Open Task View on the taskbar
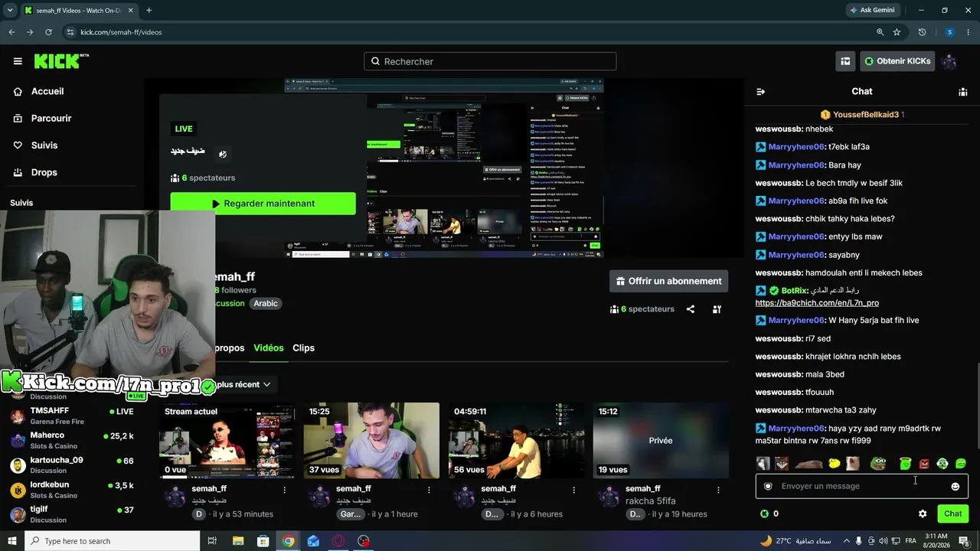The width and height of the screenshot is (980, 551). [212, 541]
